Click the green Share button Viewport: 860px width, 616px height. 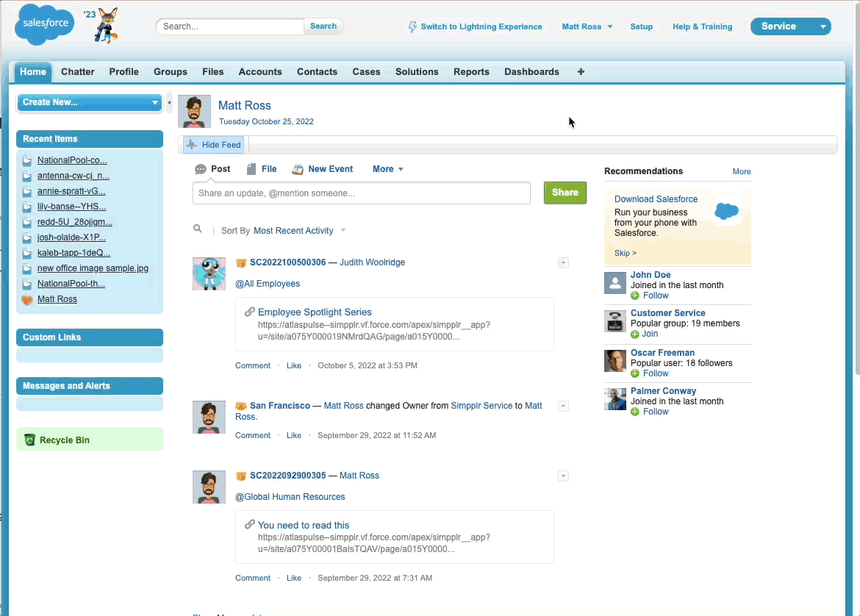click(565, 193)
